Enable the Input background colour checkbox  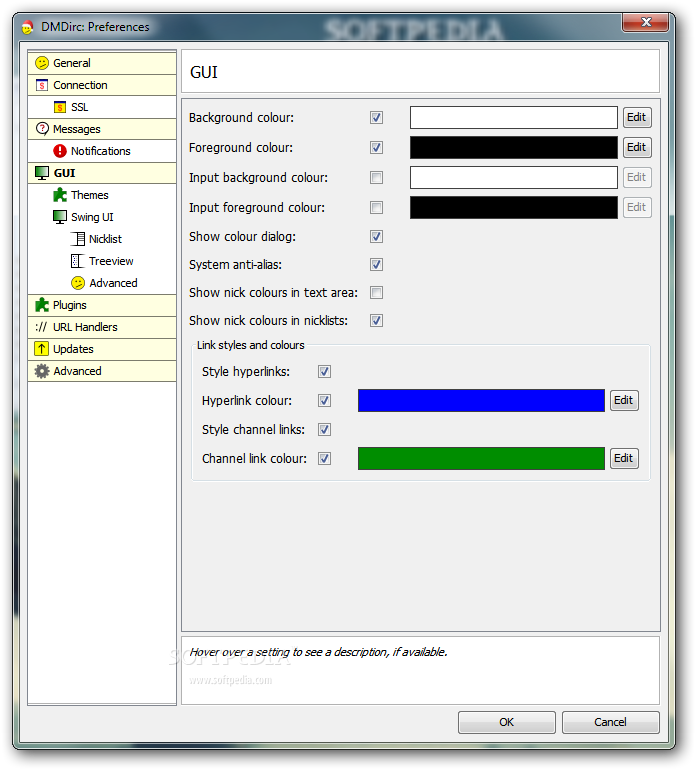coord(376,178)
